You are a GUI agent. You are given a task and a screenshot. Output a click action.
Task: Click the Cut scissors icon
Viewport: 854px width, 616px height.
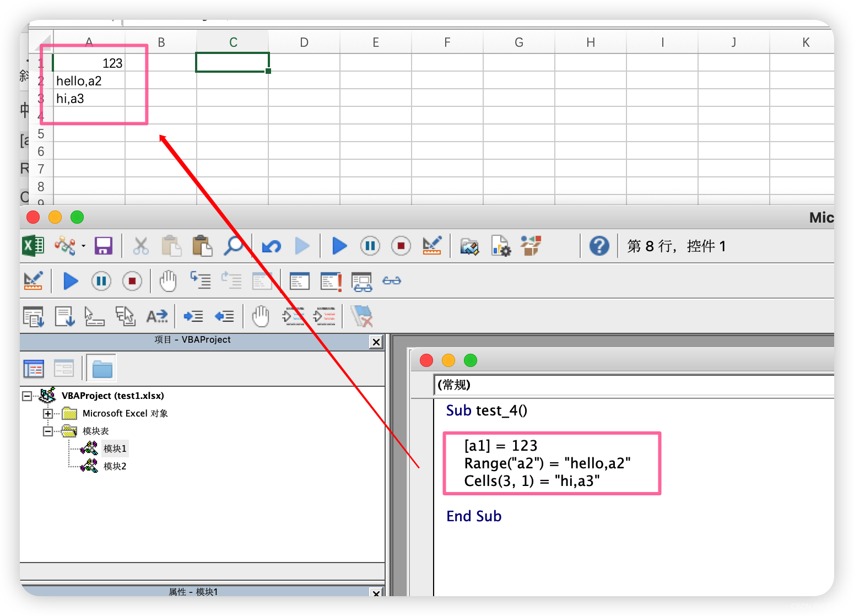141,246
